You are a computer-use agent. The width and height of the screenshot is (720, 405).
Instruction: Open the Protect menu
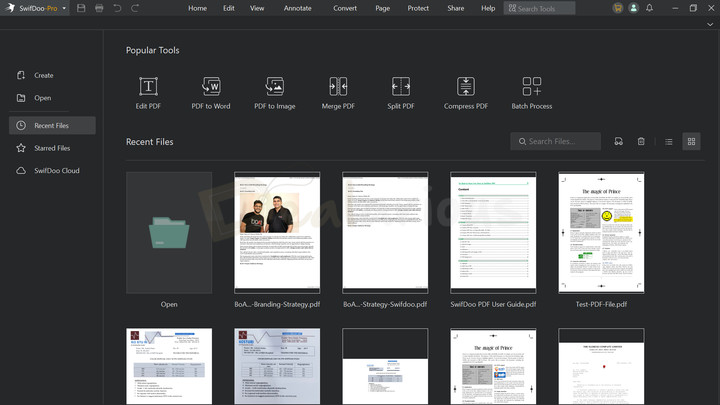(418, 8)
